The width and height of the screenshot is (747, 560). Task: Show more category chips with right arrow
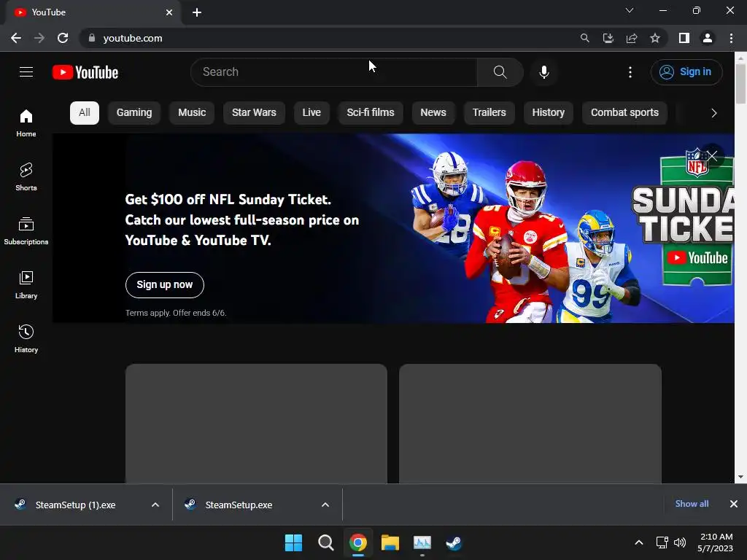coord(713,113)
